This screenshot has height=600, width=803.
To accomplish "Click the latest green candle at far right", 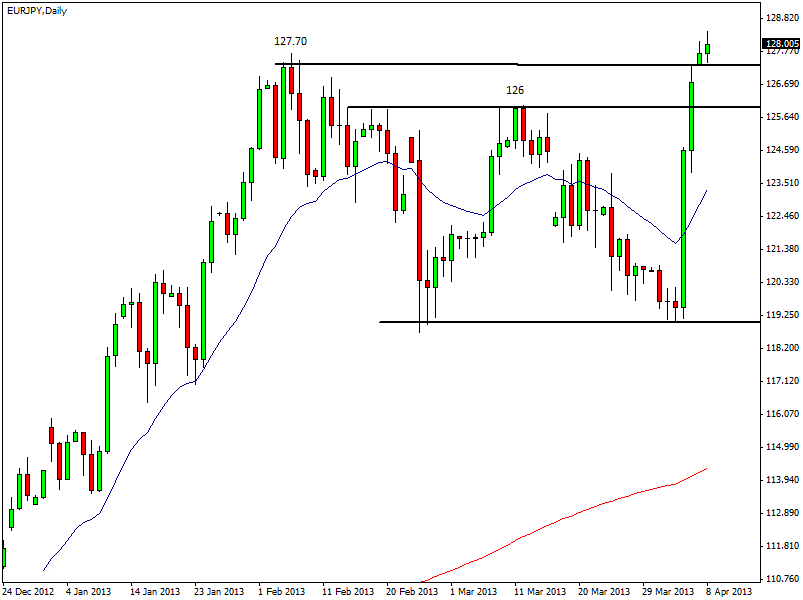I will pyautogui.click(x=707, y=48).
